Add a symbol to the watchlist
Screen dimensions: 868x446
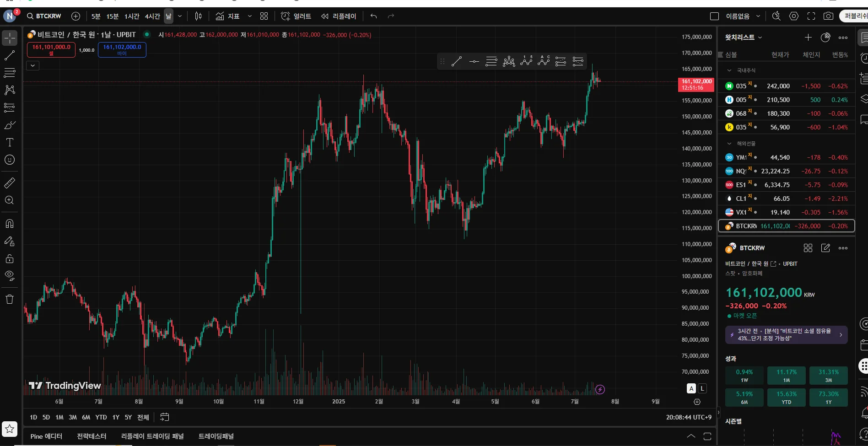(x=808, y=38)
